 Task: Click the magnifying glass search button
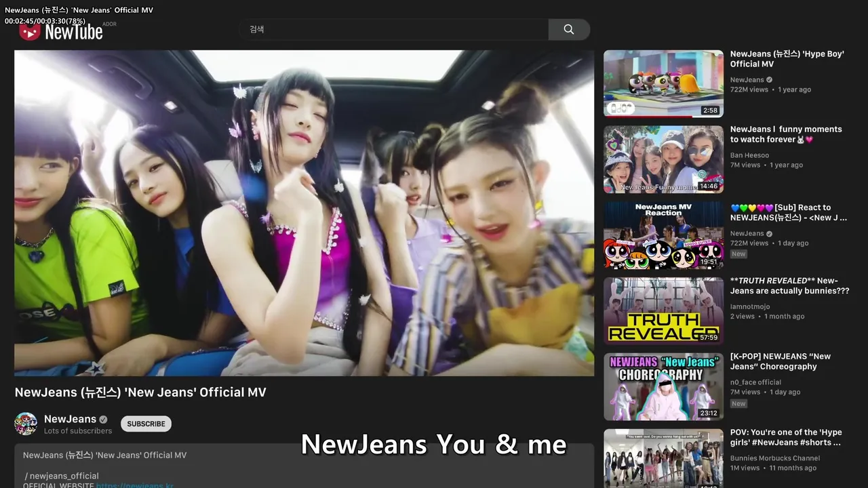[x=569, y=29]
